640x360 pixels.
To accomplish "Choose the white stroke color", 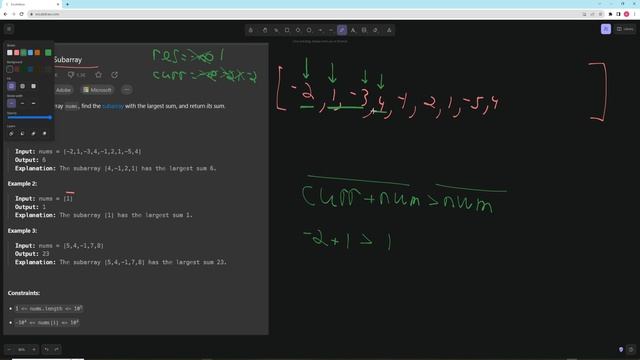I will coord(10,53).
